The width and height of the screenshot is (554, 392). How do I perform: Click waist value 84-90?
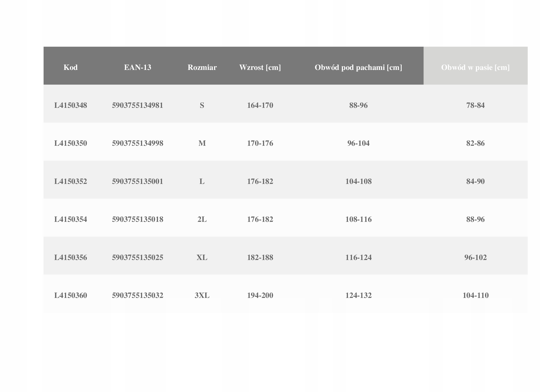coord(475,181)
